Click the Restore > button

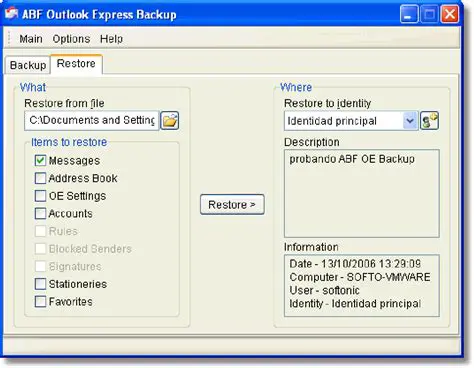coord(232,205)
